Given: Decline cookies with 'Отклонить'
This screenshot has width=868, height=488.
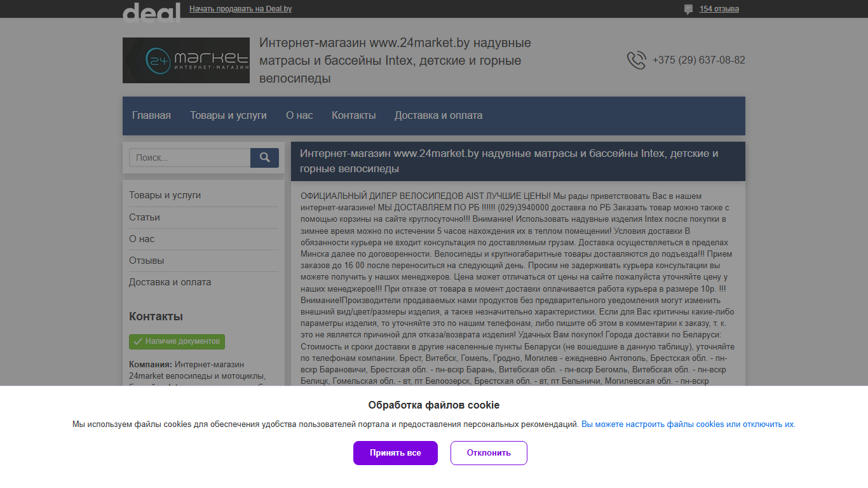Looking at the screenshot, I should coord(489,453).
